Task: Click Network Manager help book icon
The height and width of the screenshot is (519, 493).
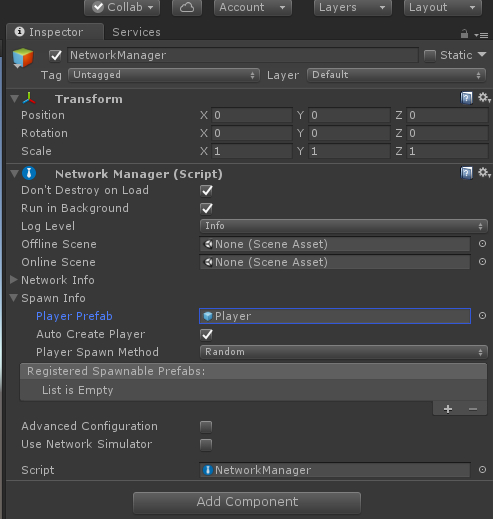Action: point(466,173)
